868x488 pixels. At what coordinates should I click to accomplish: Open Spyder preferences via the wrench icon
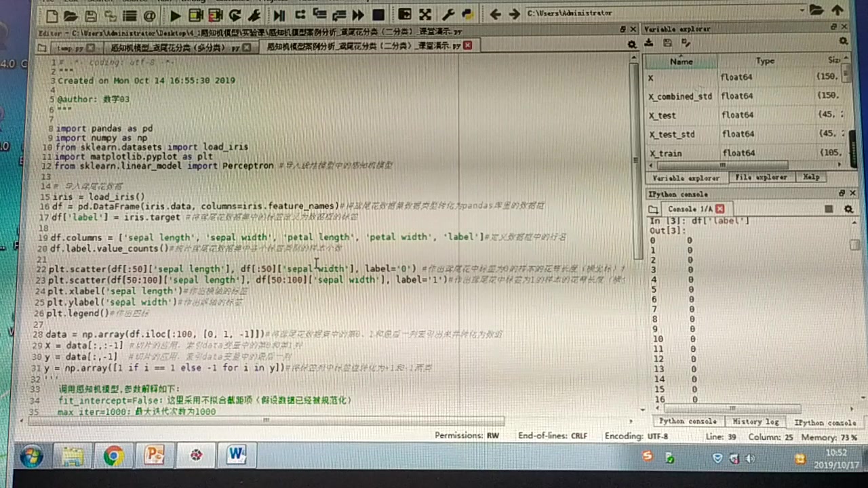(447, 15)
